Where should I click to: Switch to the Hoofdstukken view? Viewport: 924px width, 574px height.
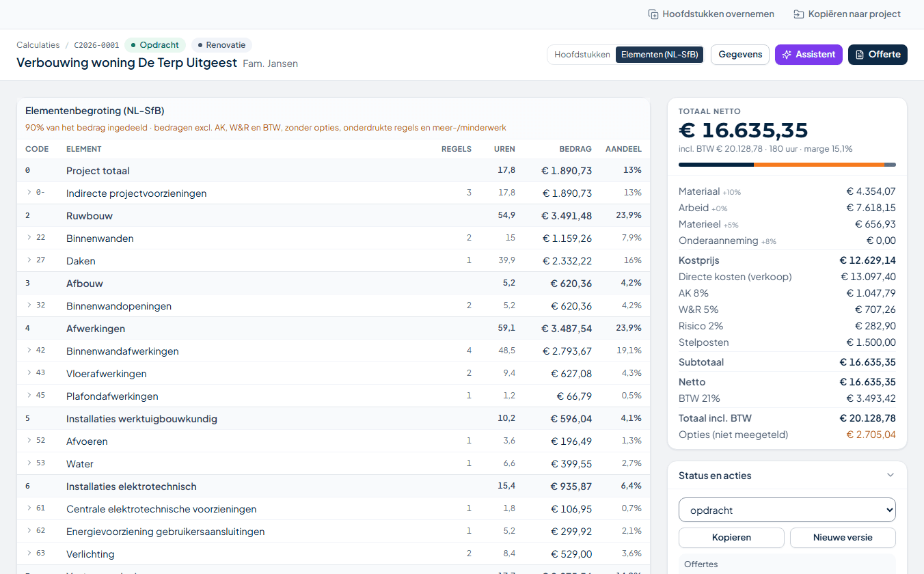(x=582, y=55)
